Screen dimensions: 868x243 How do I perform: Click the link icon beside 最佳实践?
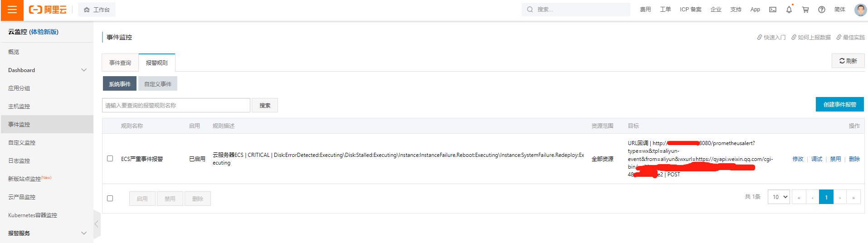tap(839, 37)
